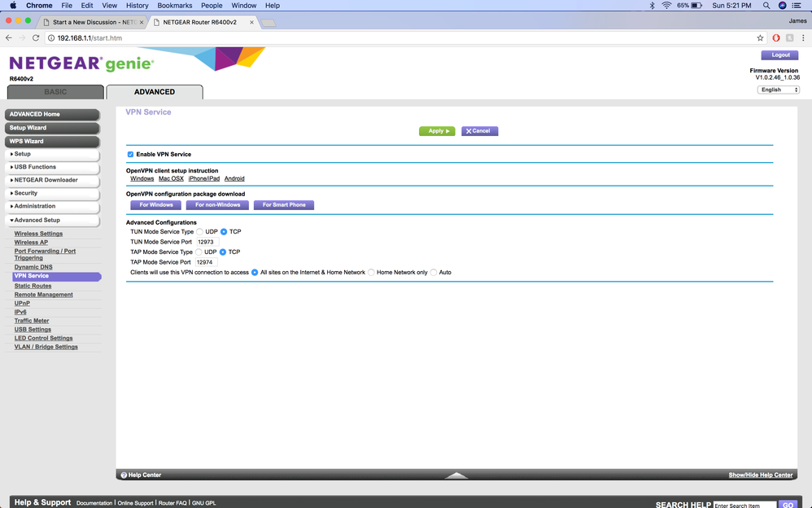Screen dimensions: 812x508
Task: Click the TAP Mode Service Port field
Action: (x=206, y=262)
